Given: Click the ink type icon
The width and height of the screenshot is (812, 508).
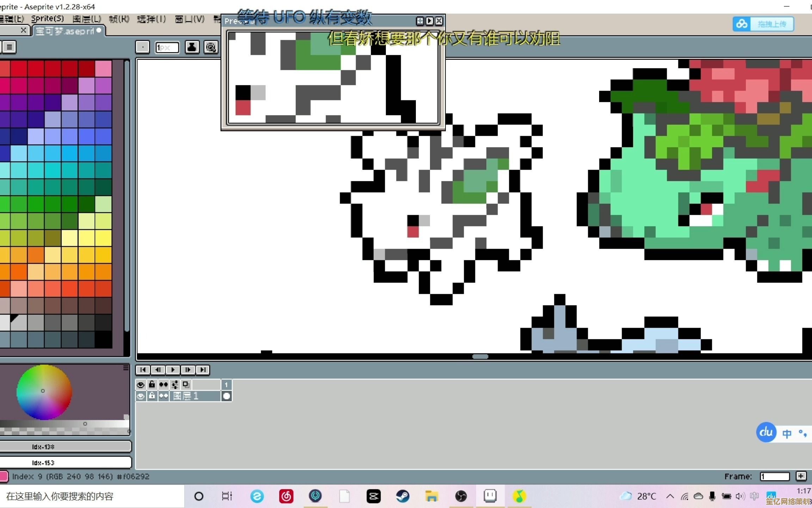Looking at the screenshot, I should pos(192,47).
